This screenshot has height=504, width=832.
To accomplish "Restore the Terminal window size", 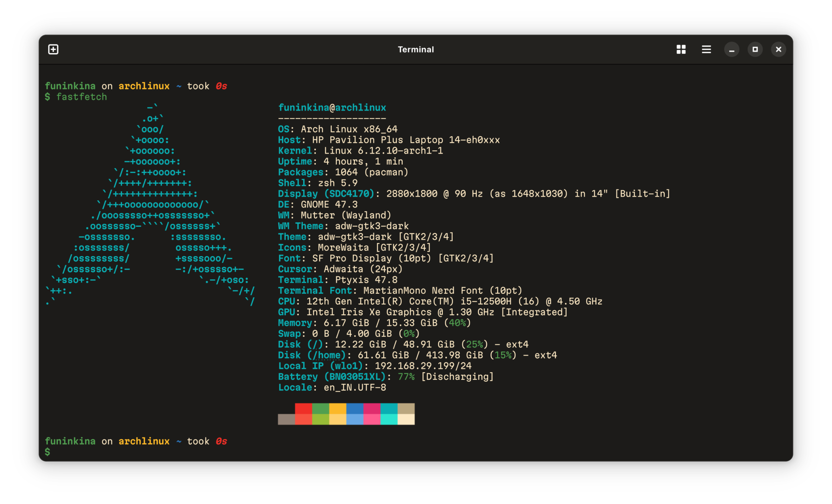I will [x=755, y=49].
